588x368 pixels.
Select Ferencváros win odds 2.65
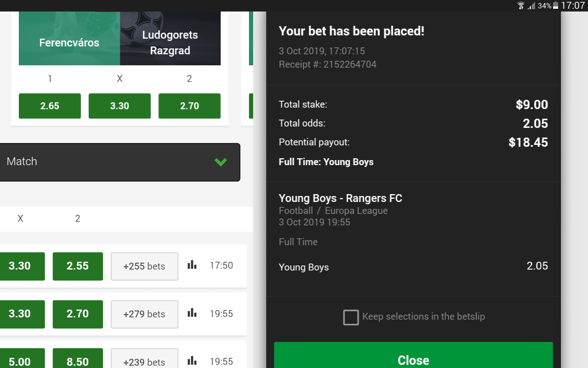[x=50, y=106]
